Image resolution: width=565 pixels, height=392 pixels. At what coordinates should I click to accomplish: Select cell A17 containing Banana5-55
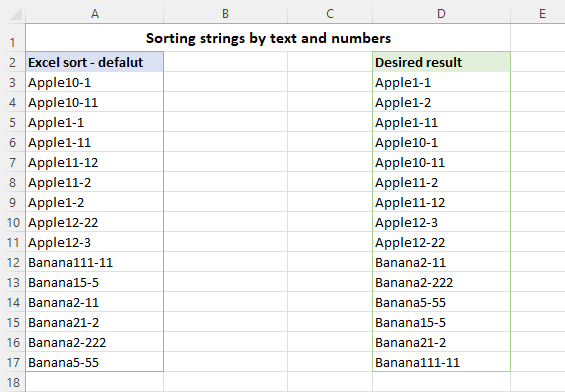94,362
